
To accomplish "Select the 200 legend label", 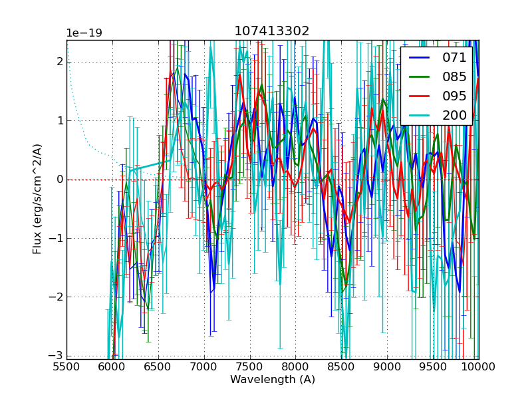I will pyautogui.click(x=454, y=115).
